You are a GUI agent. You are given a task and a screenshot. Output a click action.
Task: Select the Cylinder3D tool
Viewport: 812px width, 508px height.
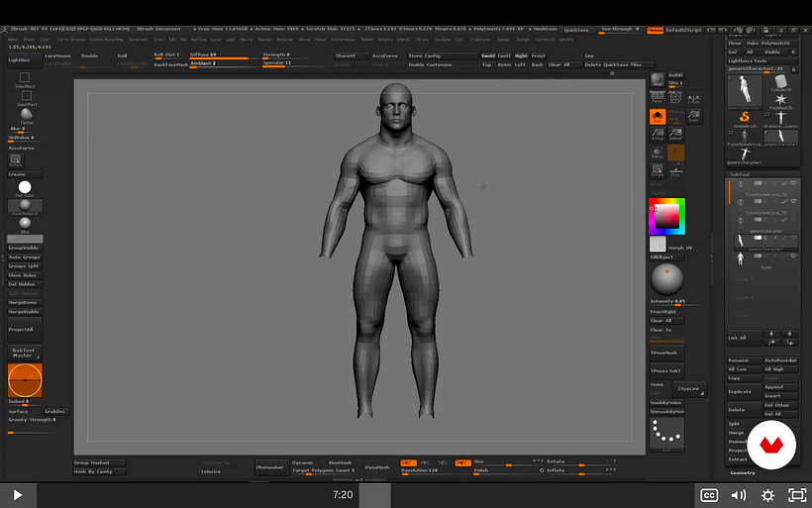(781, 83)
